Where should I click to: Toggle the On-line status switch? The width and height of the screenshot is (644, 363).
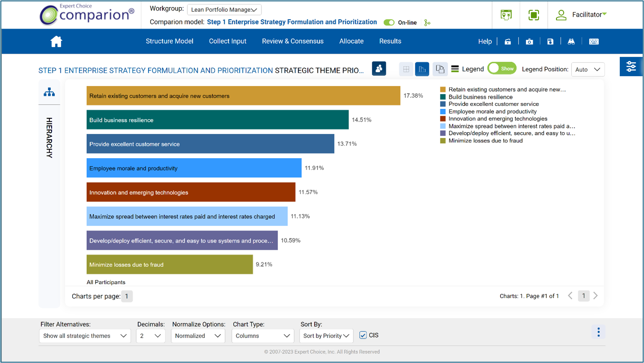pyautogui.click(x=389, y=22)
